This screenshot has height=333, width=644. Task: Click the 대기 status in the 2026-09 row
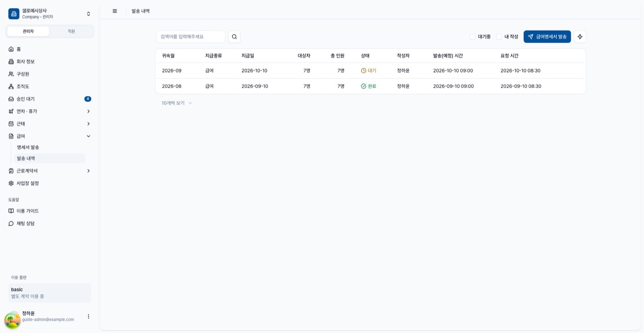(x=368, y=71)
